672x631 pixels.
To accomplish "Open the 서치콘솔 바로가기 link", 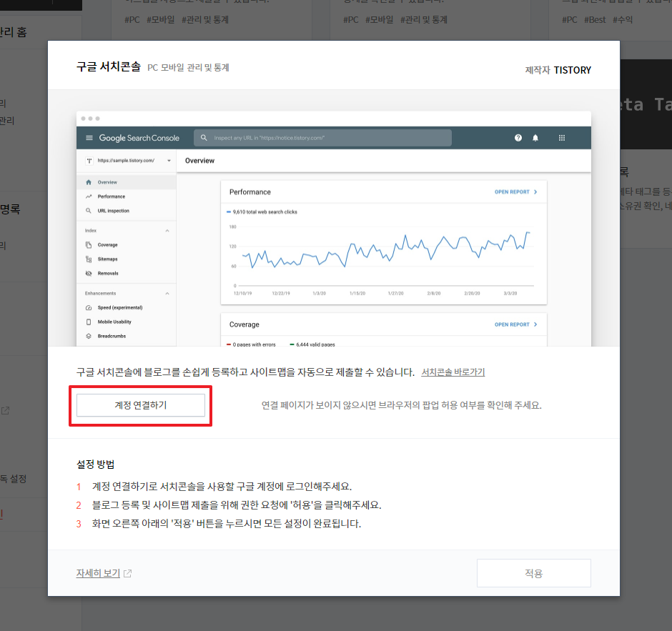I will click(x=453, y=372).
